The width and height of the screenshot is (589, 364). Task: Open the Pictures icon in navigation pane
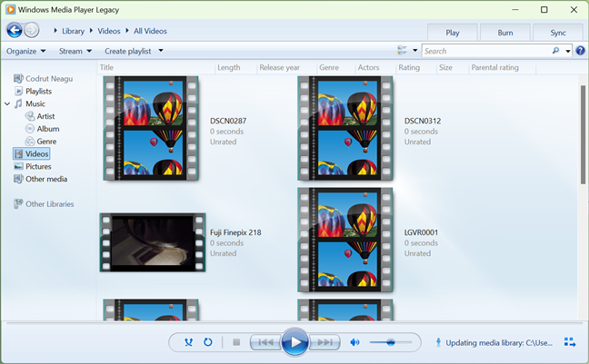coord(18,166)
